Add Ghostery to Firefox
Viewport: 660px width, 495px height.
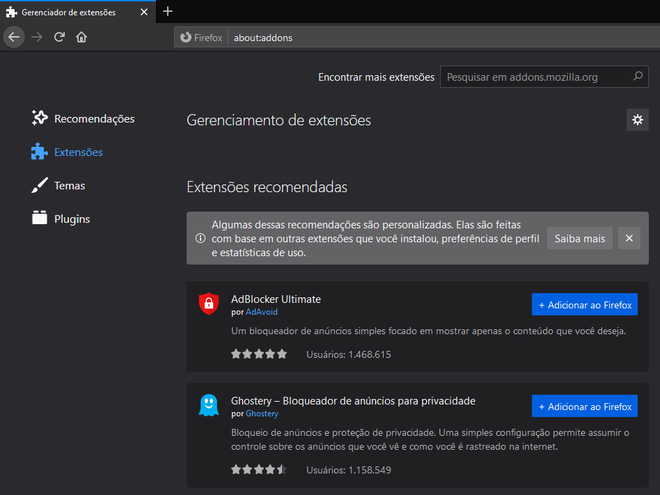585,406
